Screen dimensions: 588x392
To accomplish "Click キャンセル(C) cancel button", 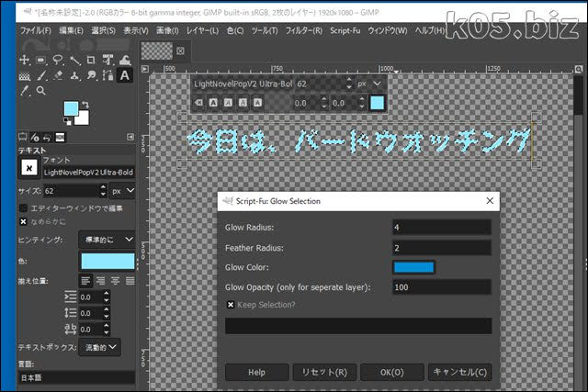I will (x=459, y=372).
